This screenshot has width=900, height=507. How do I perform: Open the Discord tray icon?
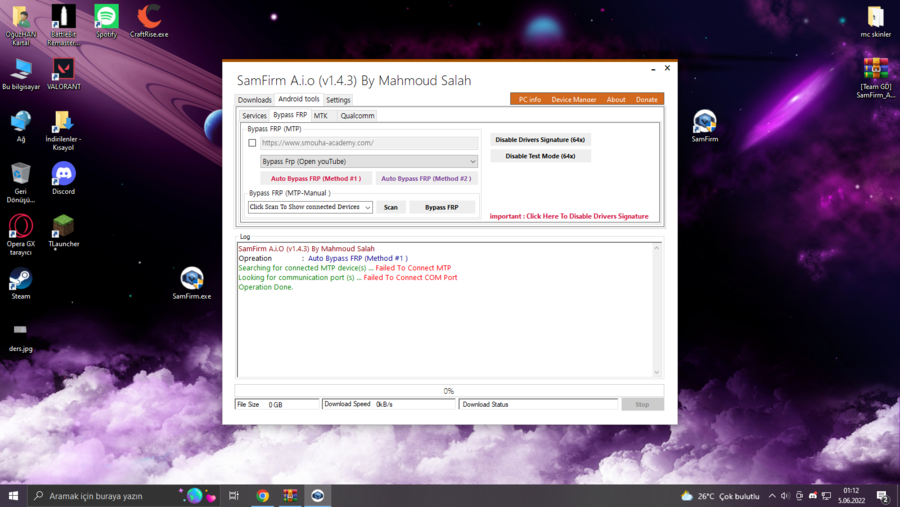[813, 496]
